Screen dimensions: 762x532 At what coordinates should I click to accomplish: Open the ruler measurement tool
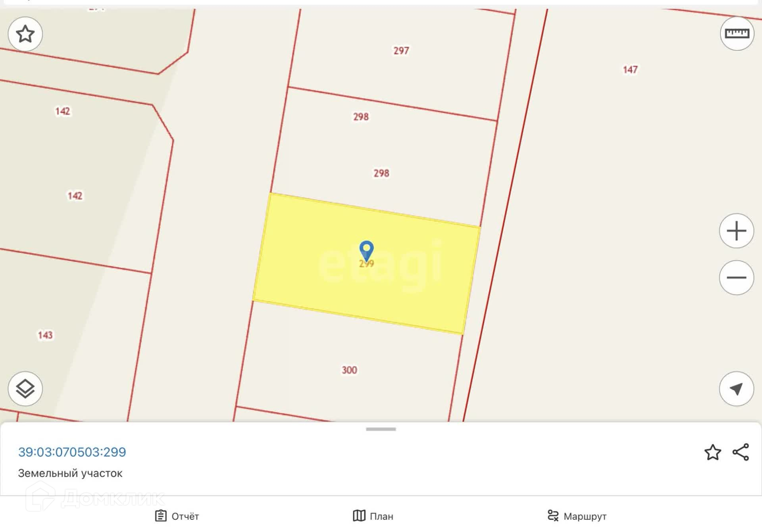point(737,33)
